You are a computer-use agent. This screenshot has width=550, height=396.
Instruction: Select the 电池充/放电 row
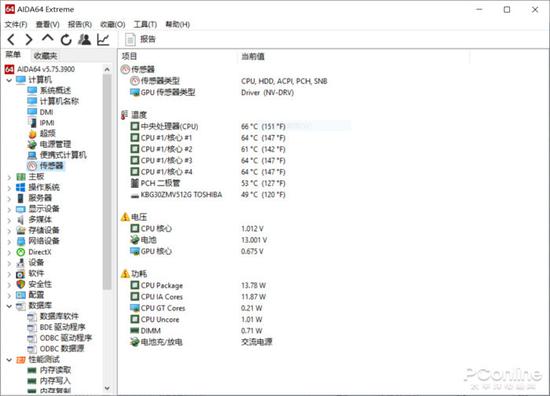pyautogui.click(x=201, y=342)
